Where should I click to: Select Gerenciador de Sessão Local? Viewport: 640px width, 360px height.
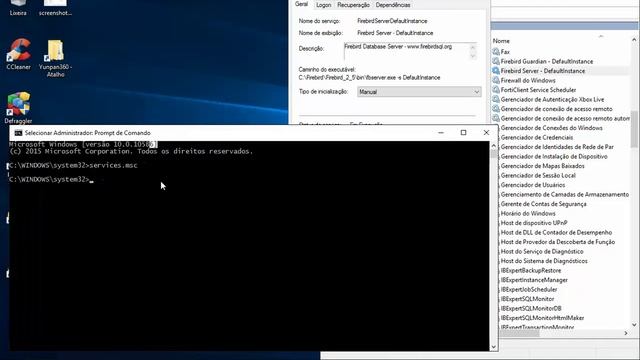point(538,176)
